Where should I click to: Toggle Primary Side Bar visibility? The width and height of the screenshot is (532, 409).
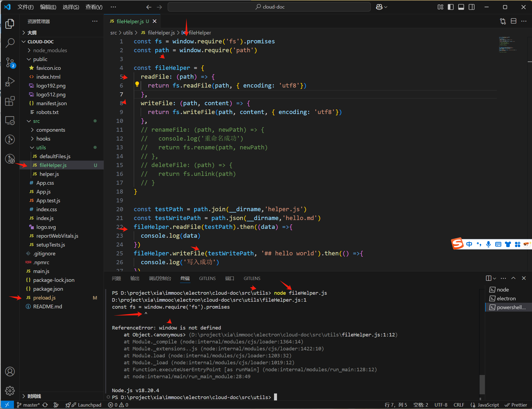(451, 7)
